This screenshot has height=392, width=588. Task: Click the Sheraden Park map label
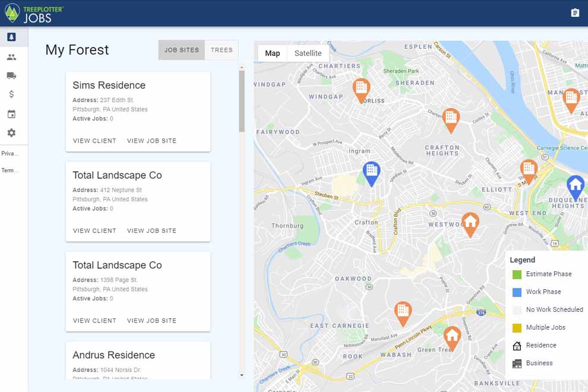coord(401,71)
